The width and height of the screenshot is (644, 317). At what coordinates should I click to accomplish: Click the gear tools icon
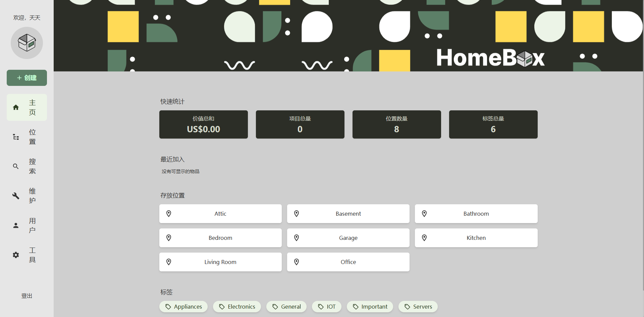point(16,255)
